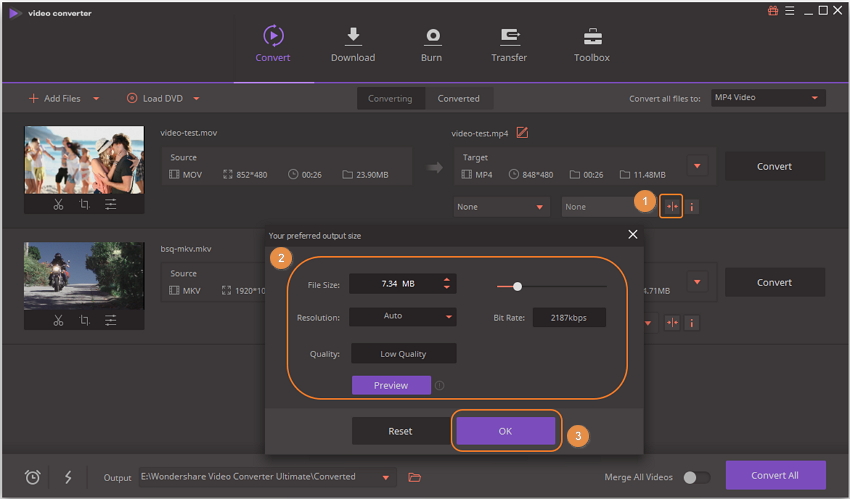Open trim scissors tool for video-test.mov
Viewport: 850px width, 499px height.
point(59,205)
